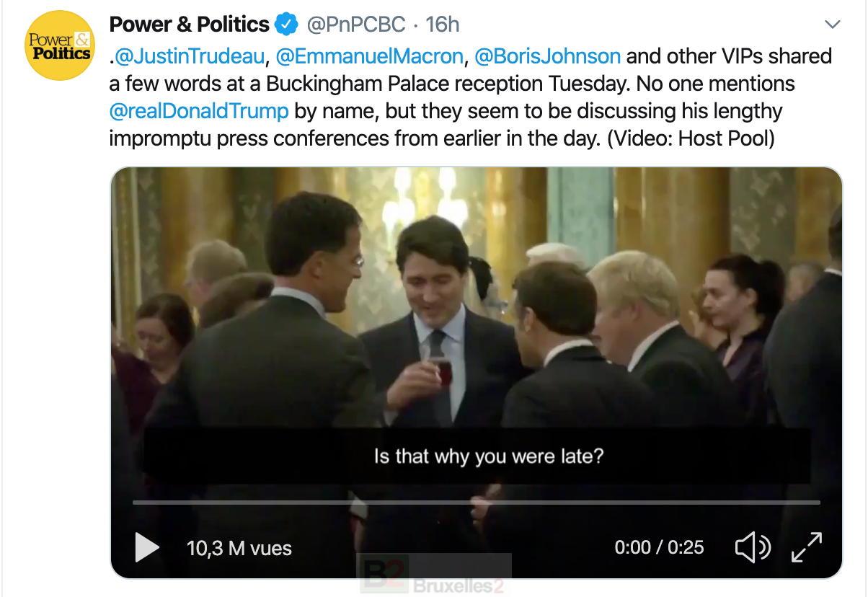Open the @JustinTrudeau mention

(x=190, y=56)
